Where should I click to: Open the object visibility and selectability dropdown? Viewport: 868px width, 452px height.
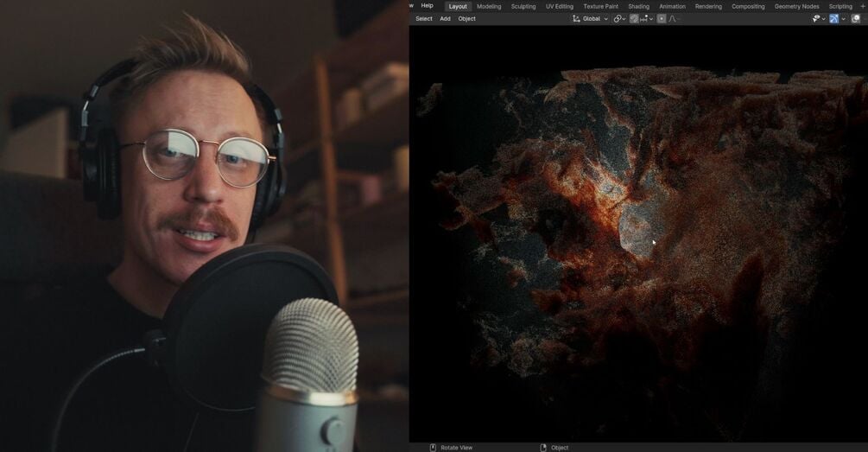(x=819, y=19)
